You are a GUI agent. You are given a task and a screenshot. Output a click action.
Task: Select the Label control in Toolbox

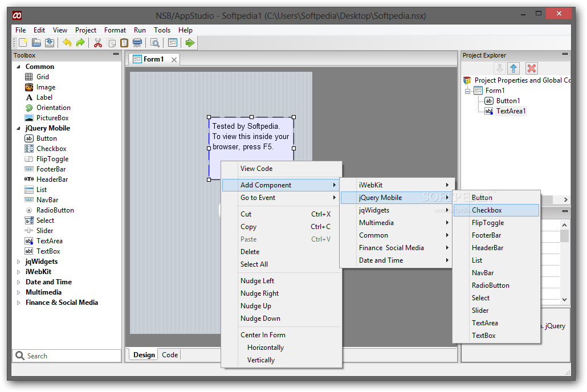pyautogui.click(x=39, y=97)
